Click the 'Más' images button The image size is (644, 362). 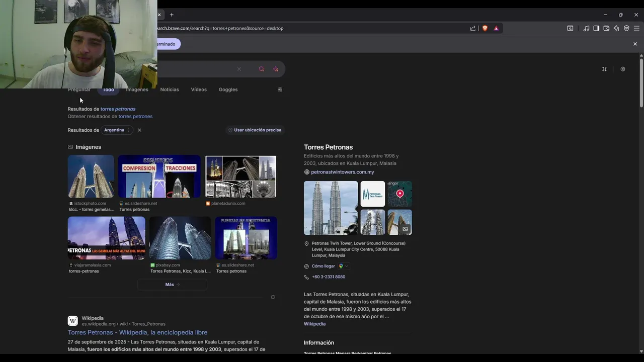[172, 285]
